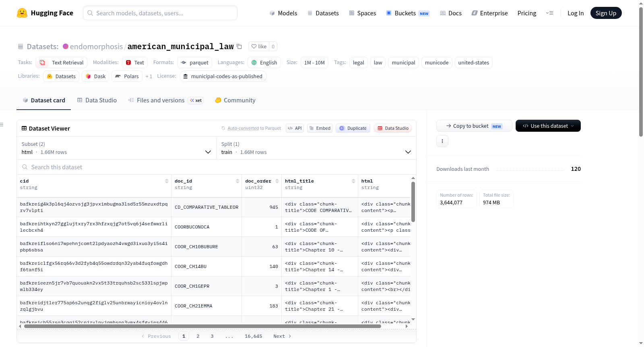Expand the Split train dropdown
Screen dimensions: 644x347
[316, 148]
